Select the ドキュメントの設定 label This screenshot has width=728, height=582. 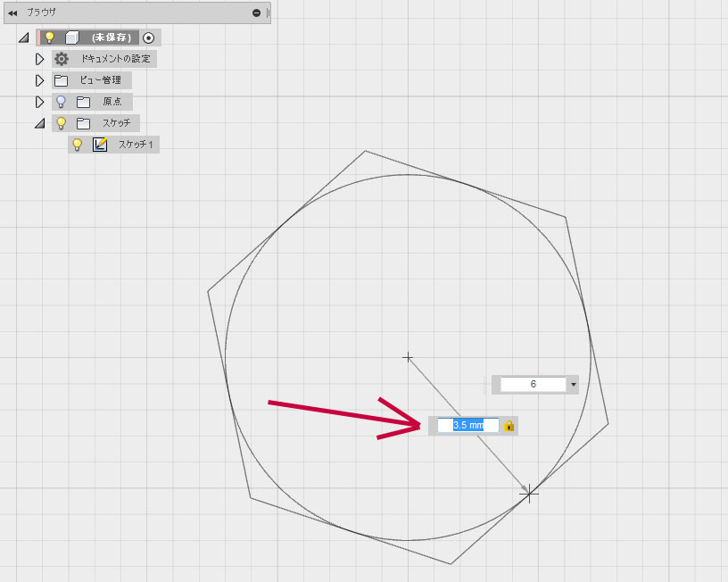pyautogui.click(x=116, y=59)
